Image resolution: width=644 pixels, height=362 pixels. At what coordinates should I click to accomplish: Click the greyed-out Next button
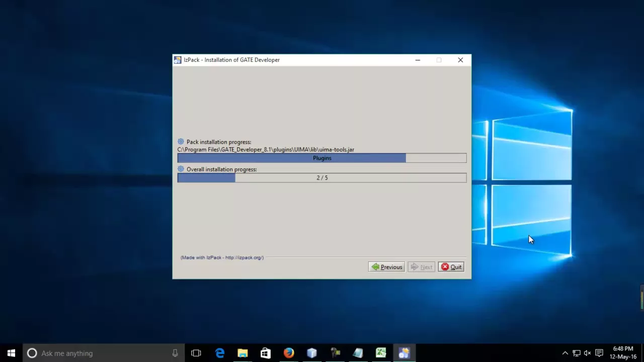tap(421, 267)
